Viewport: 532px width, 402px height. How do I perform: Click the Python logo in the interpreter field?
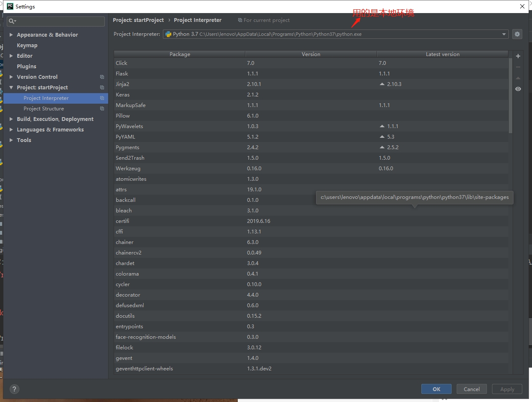point(168,34)
